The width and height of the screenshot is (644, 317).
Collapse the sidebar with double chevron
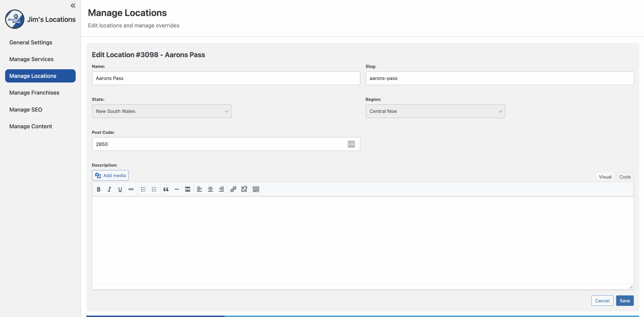73,6
